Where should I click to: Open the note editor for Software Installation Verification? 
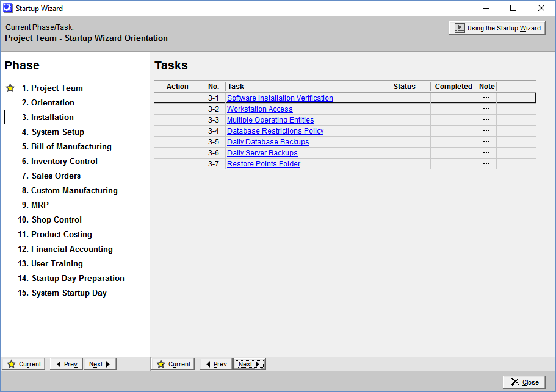coord(486,98)
